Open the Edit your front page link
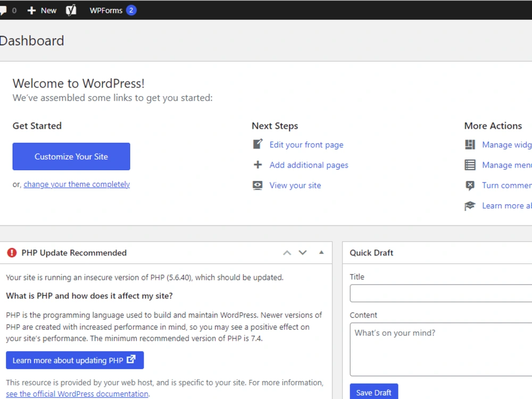 pos(306,145)
